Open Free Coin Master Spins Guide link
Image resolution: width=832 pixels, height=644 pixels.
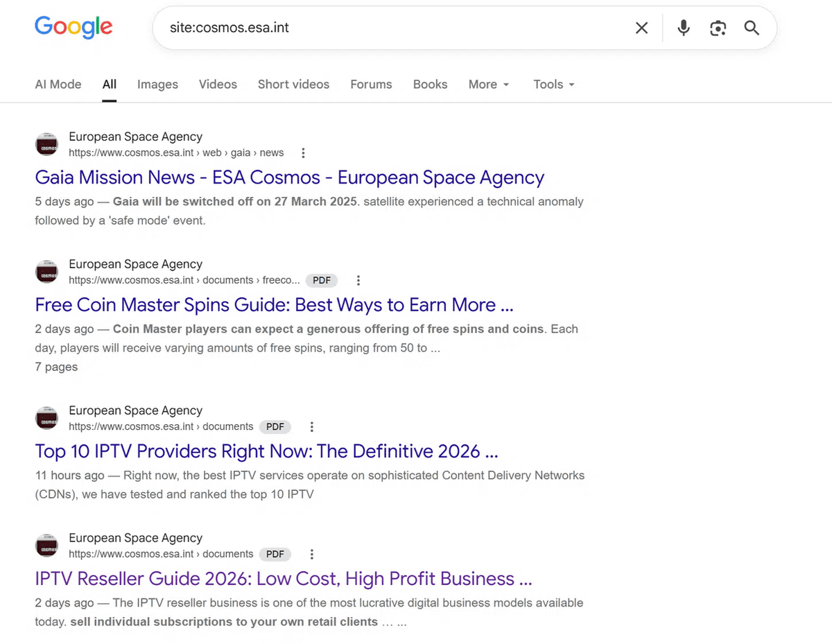(x=275, y=305)
